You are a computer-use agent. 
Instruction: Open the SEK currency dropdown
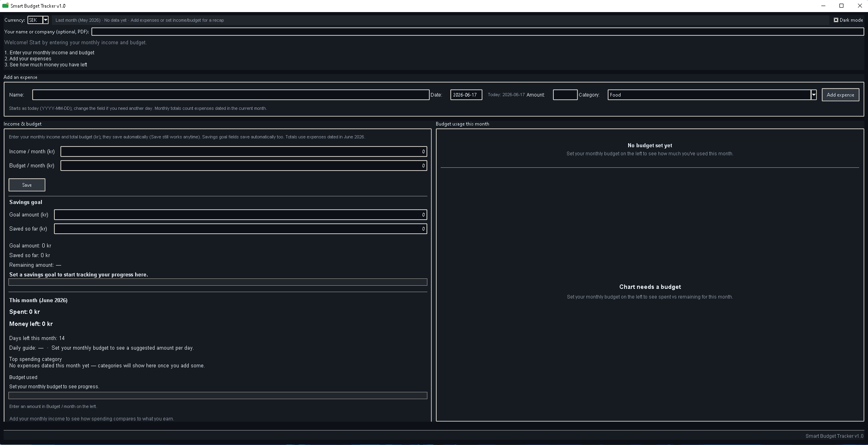45,20
